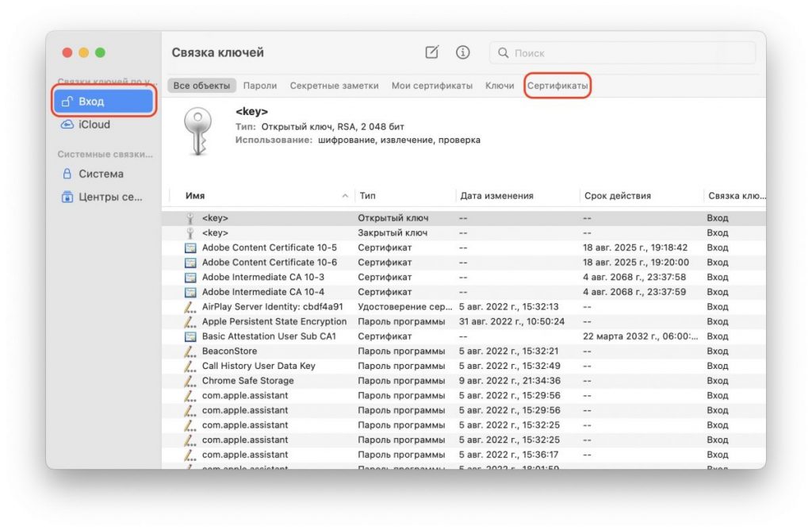Select Центры сертификации keychain in sidebar
Viewport: 812px width, 530px height.
click(104, 197)
